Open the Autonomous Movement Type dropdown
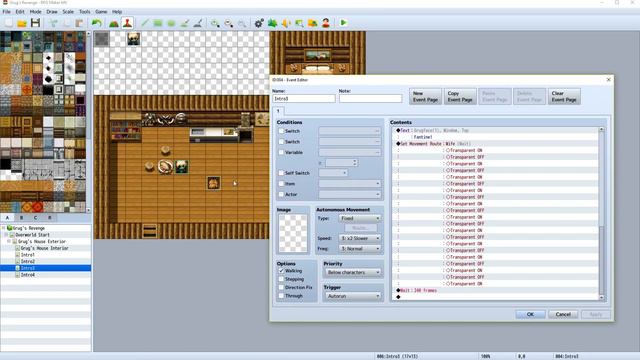This screenshot has width=640, height=360. coord(360,218)
